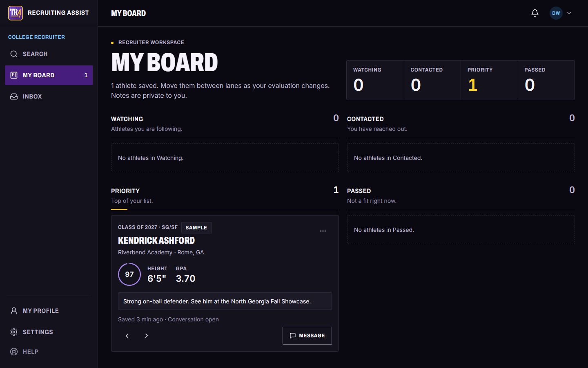Image resolution: width=588 pixels, height=368 pixels.
Task: Expand the account menu chevron
Action: pos(569,13)
